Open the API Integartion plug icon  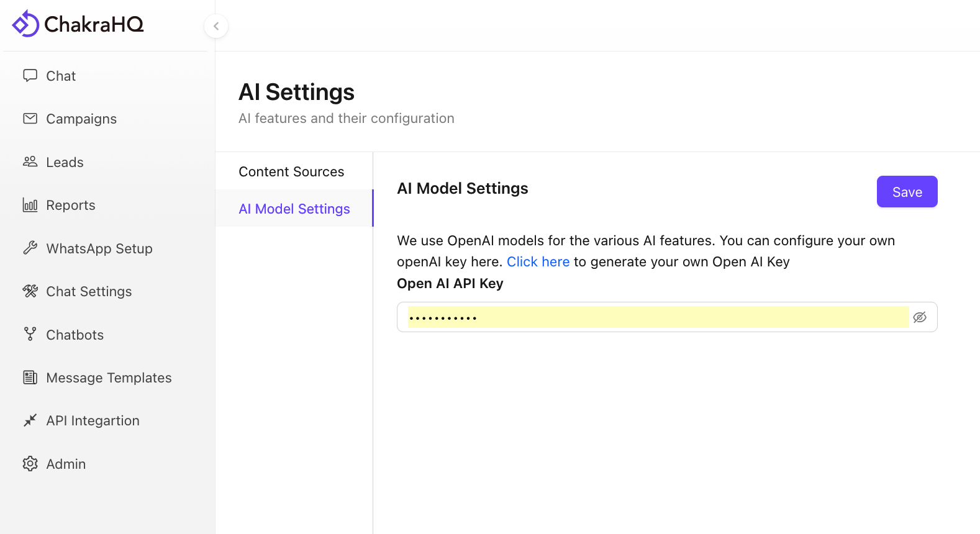point(30,421)
